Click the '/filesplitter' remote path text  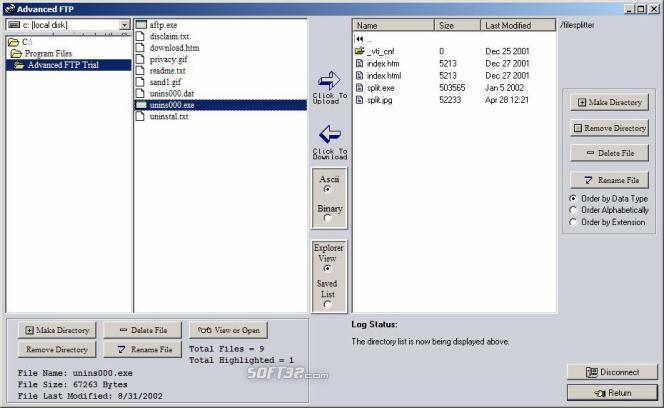pyautogui.click(x=577, y=25)
